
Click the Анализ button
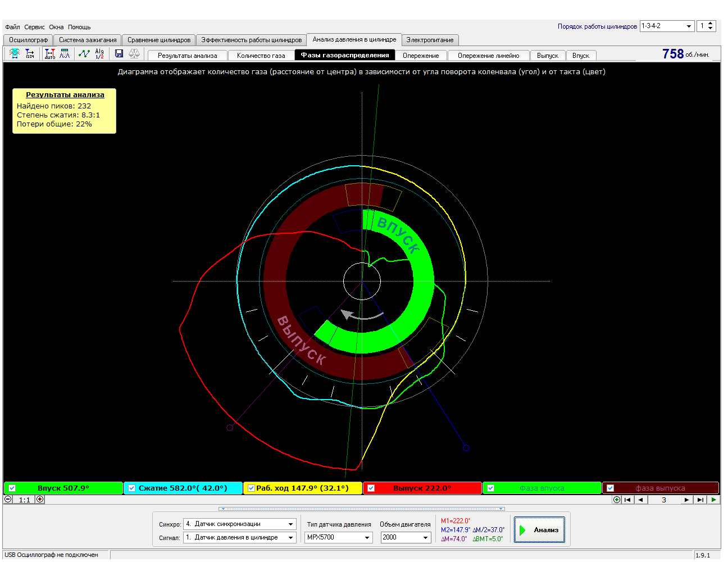click(x=539, y=530)
